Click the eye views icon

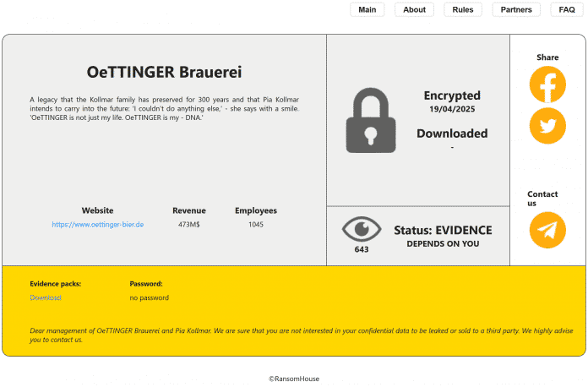(x=362, y=229)
